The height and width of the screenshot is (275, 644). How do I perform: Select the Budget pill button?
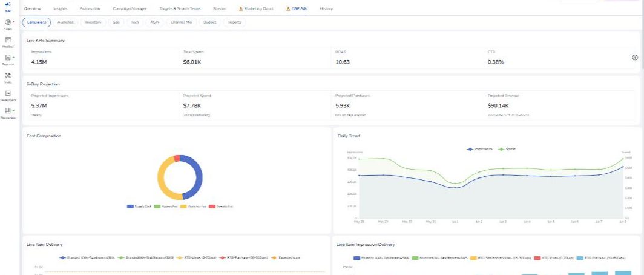[210, 22]
